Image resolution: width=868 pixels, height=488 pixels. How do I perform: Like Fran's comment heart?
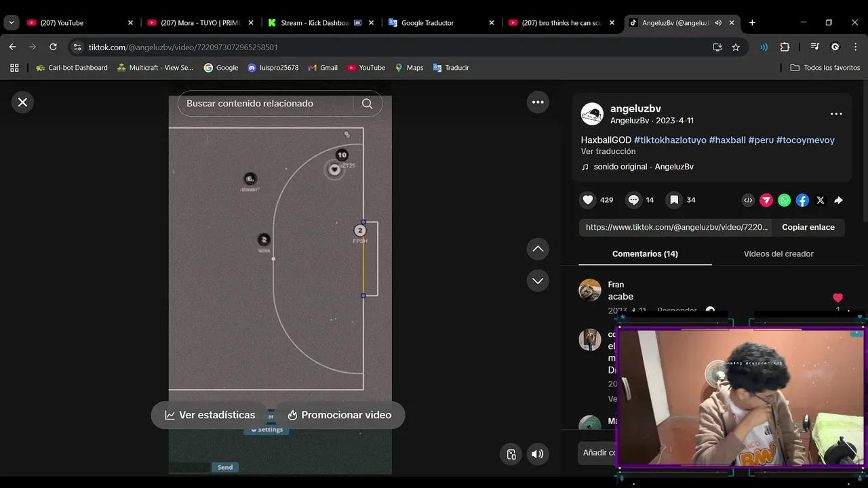[837, 298]
